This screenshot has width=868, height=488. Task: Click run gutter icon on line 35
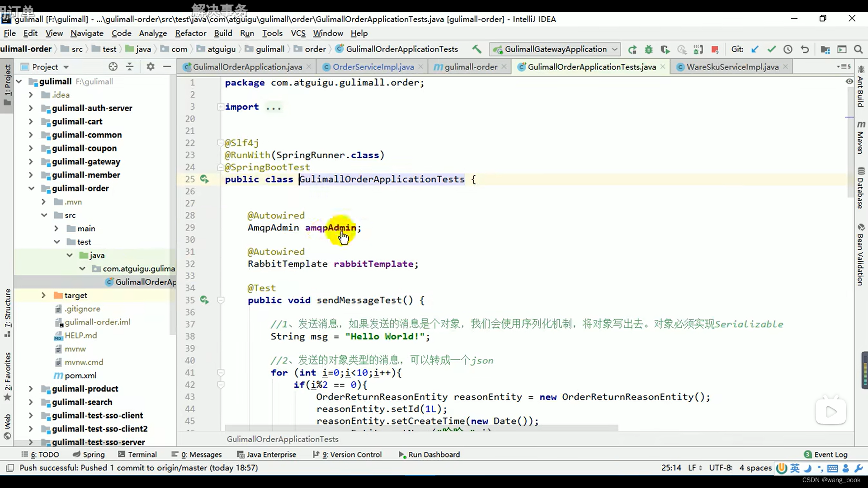pos(204,300)
